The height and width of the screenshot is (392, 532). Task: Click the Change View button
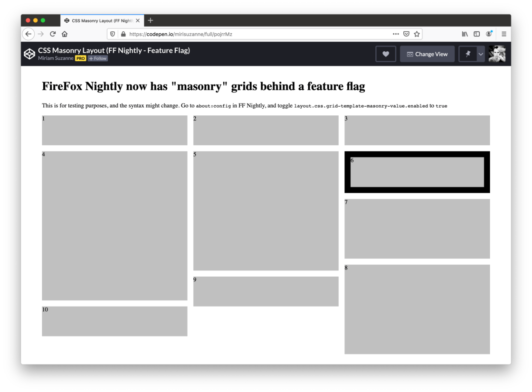(x=427, y=54)
